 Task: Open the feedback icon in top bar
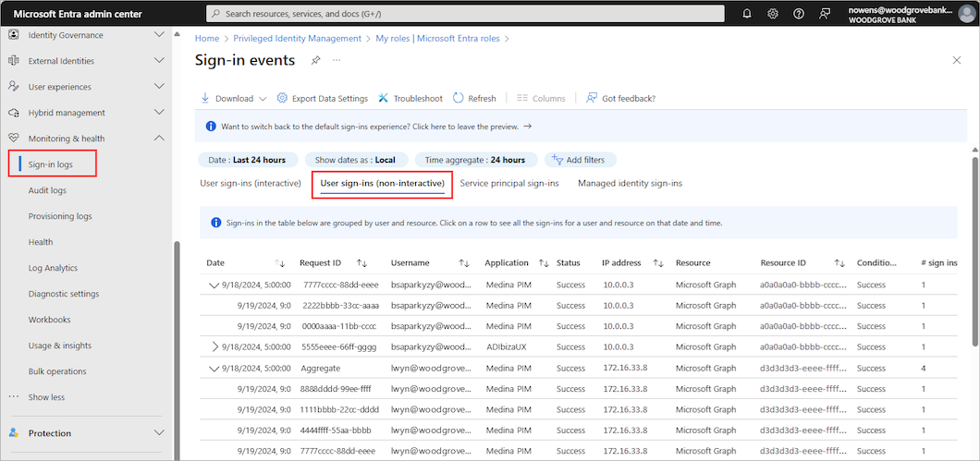point(825,14)
